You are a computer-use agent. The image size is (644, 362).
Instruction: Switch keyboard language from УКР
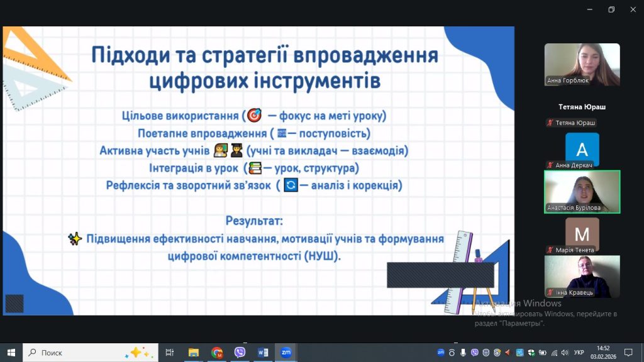[579, 353]
